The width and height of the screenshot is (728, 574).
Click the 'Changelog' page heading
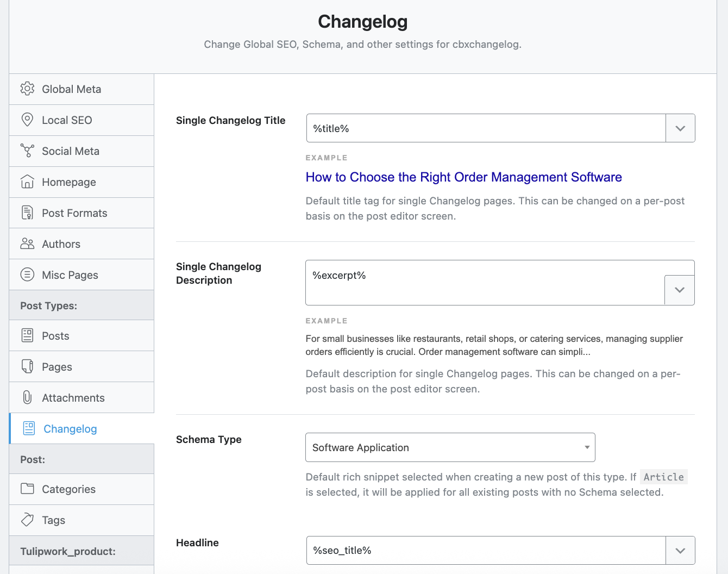click(x=363, y=22)
